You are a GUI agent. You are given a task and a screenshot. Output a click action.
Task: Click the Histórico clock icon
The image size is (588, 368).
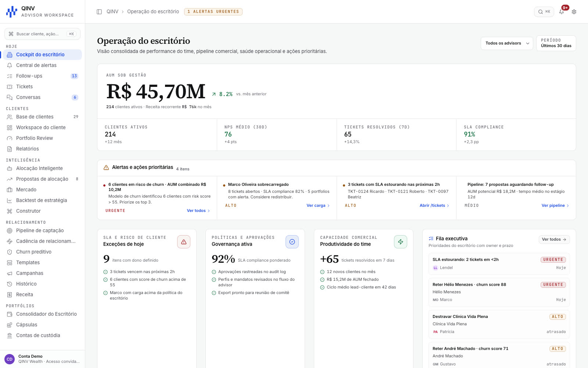click(10, 284)
